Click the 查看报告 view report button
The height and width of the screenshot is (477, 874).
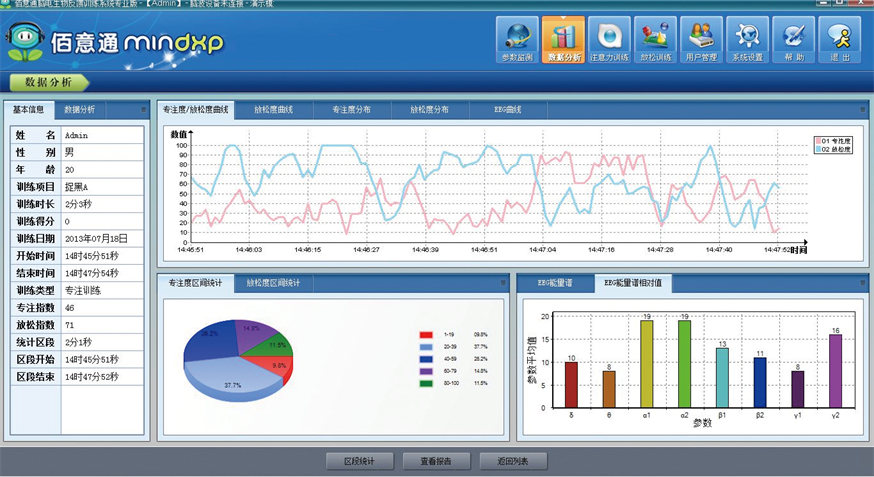435,461
